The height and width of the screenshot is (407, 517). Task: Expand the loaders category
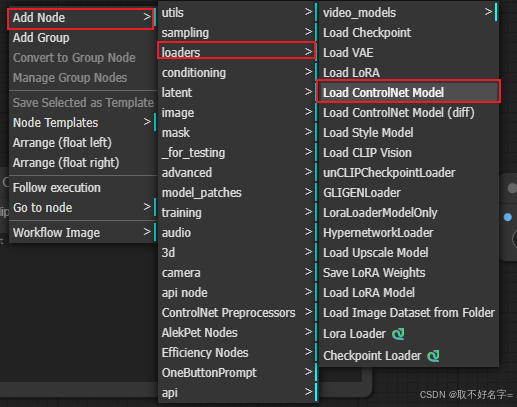click(x=237, y=51)
